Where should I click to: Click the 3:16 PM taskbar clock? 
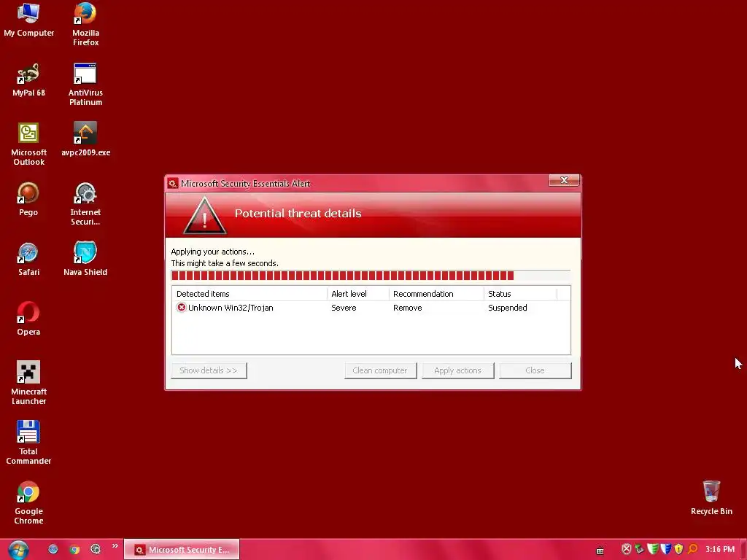[720, 550]
